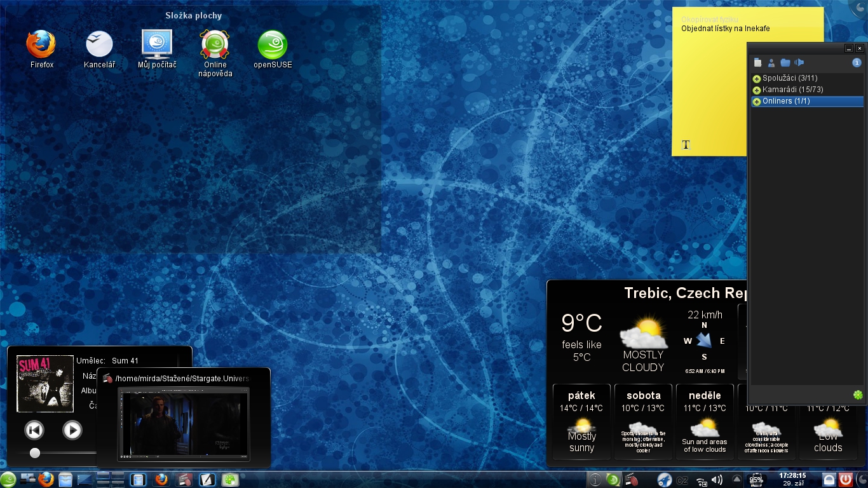Switch keyboard layout via CZ indicator
Screen dimensions: 868x488
click(682, 480)
